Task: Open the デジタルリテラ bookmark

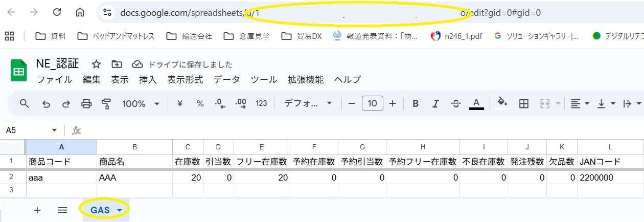Action: tap(617, 36)
